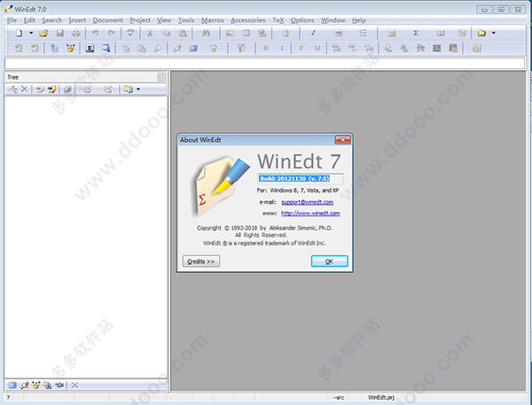The image size is (532, 405).
Task: Open the Accessories menu
Action: click(248, 20)
